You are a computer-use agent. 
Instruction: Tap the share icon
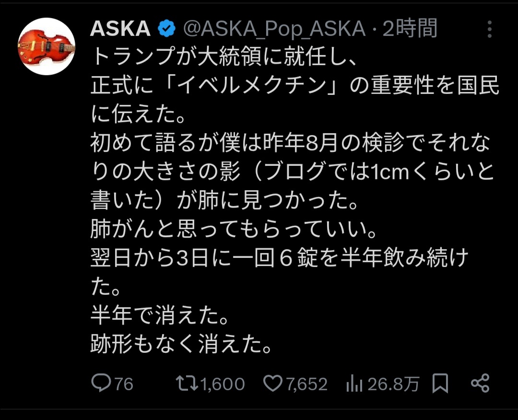click(480, 383)
